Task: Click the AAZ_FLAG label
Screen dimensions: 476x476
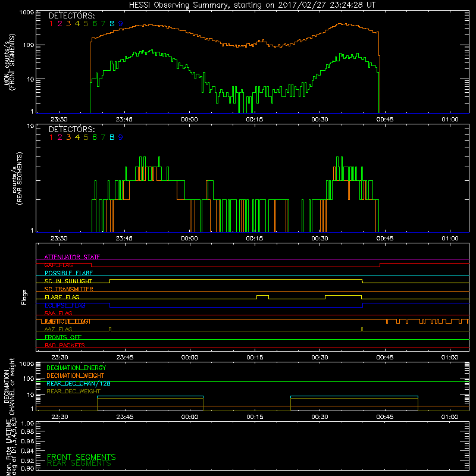Action: click(x=58, y=330)
